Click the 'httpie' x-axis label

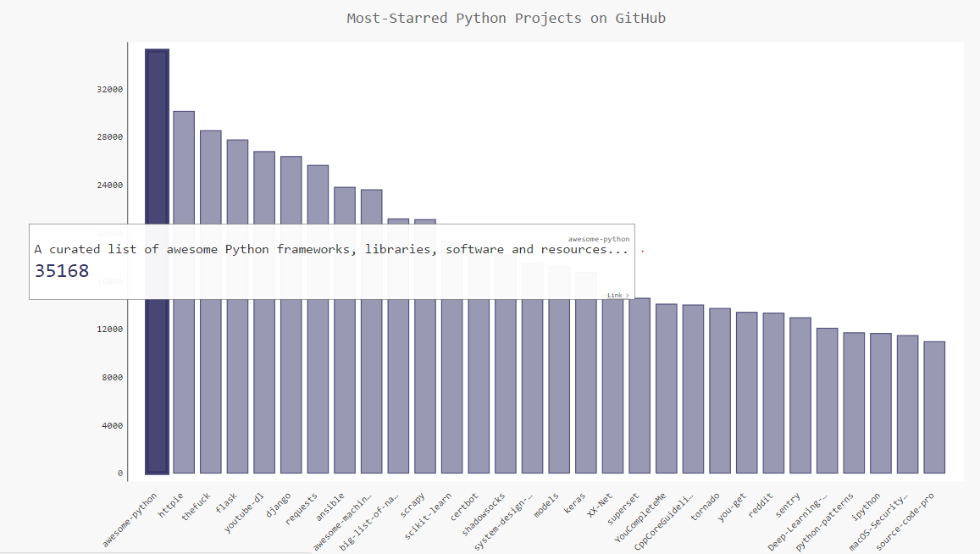point(170,505)
